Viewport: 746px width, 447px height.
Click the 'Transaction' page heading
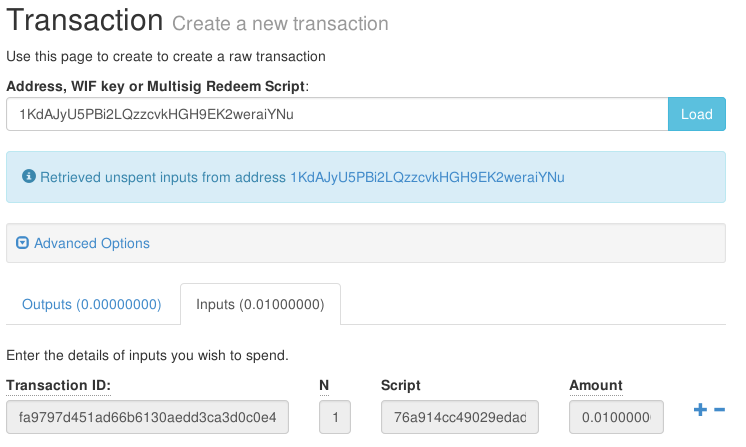[x=84, y=20]
